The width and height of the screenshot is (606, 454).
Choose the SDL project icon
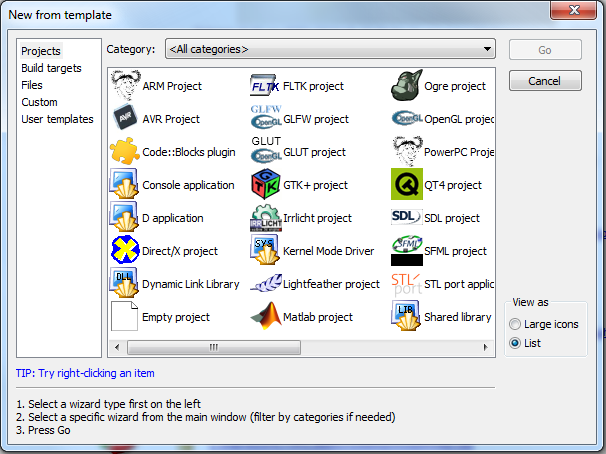click(407, 216)
